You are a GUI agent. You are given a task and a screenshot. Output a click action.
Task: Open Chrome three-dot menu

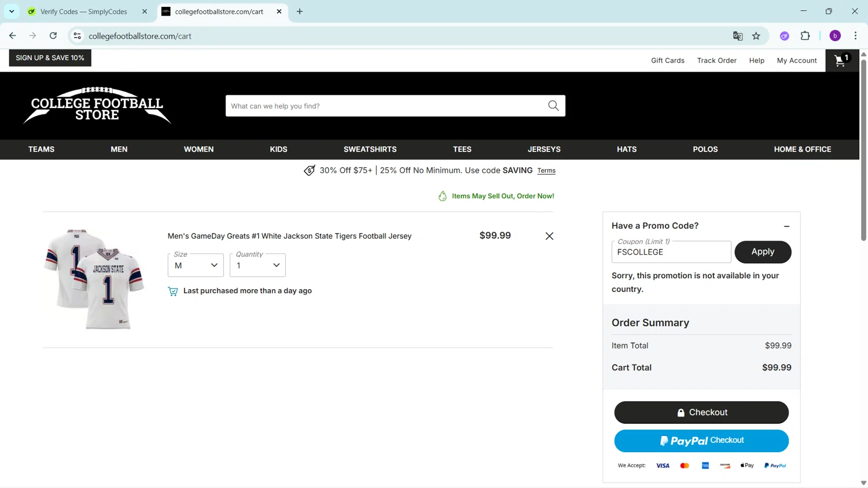click(x=855, y=36)
